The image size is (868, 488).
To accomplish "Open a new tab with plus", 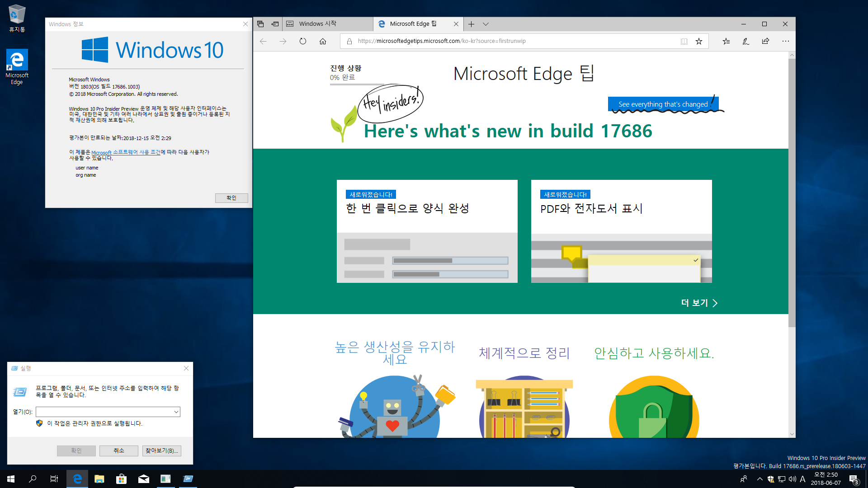I will 471,24.
